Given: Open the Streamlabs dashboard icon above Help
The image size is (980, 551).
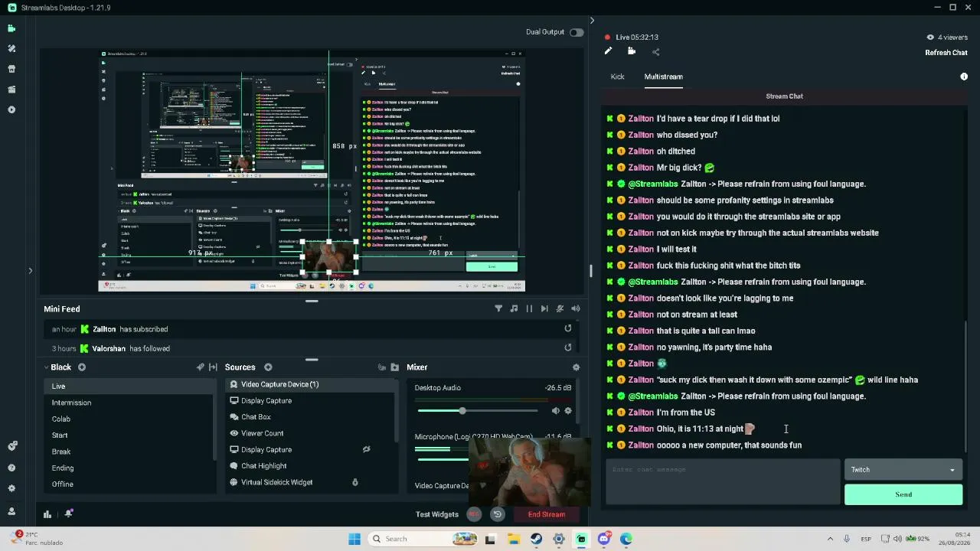Looking at the screenshot, I should (11, 445).
